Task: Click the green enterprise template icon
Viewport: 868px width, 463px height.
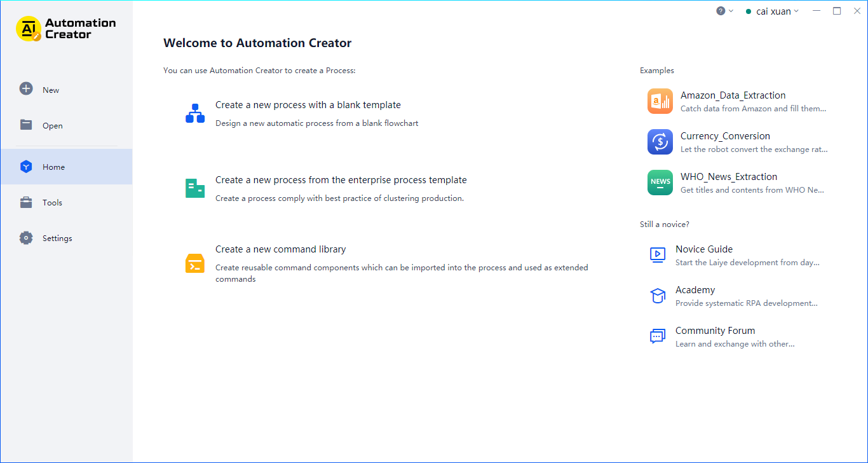Action: (x=195, y=188)
